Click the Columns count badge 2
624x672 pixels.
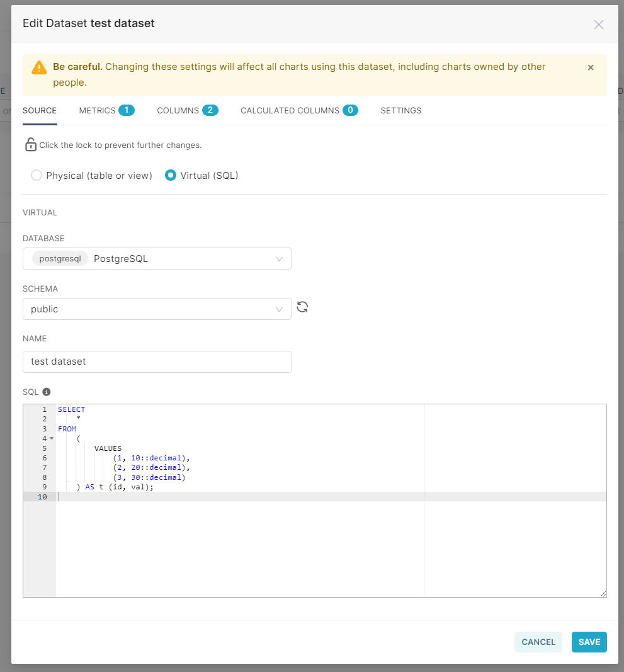coord(210,110)
